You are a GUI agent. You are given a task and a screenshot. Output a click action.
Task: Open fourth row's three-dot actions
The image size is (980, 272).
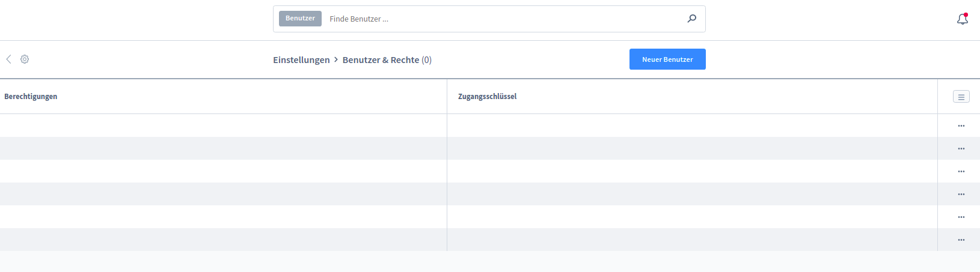[x=961, y=195]
